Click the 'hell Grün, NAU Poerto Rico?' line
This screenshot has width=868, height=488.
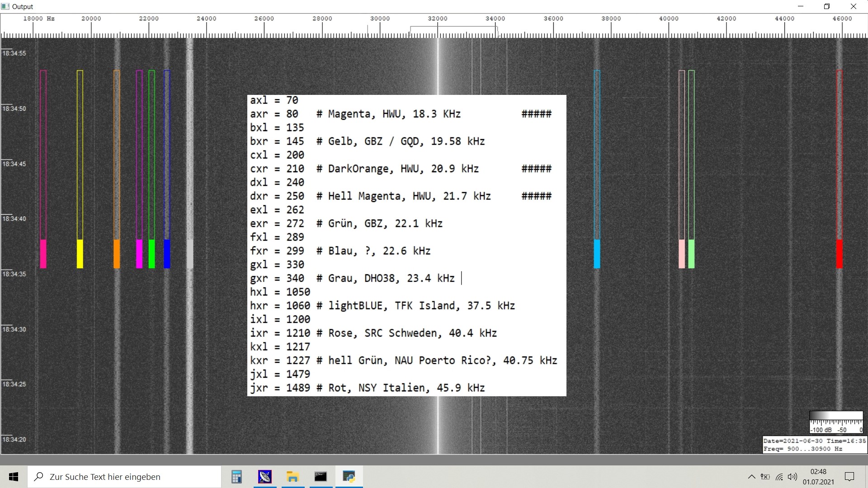pos(443,361)
